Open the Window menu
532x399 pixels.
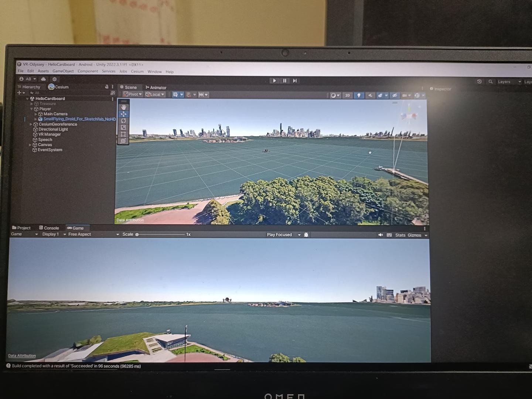click(x=154, y=72)
